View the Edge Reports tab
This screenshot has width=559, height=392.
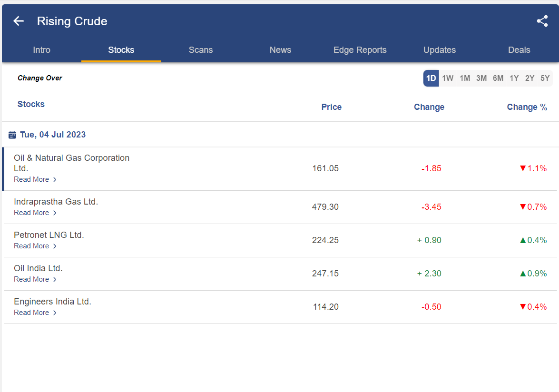pyautogui.click(x=360, y=50)
